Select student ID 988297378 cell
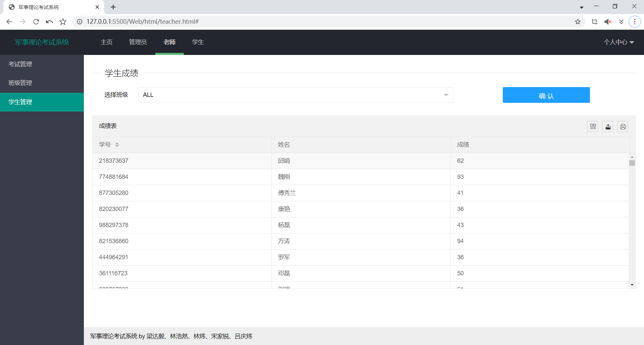 (x=182, y=225)
